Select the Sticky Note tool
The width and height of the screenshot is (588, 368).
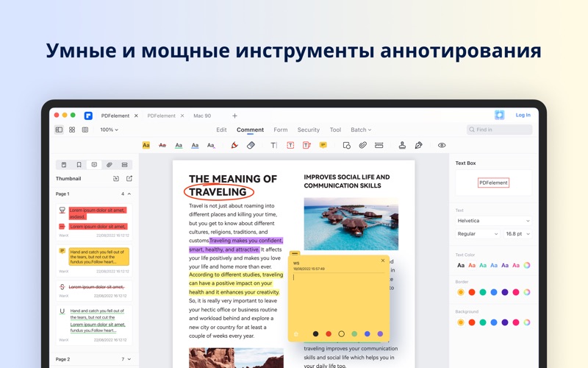coord(323,146)
